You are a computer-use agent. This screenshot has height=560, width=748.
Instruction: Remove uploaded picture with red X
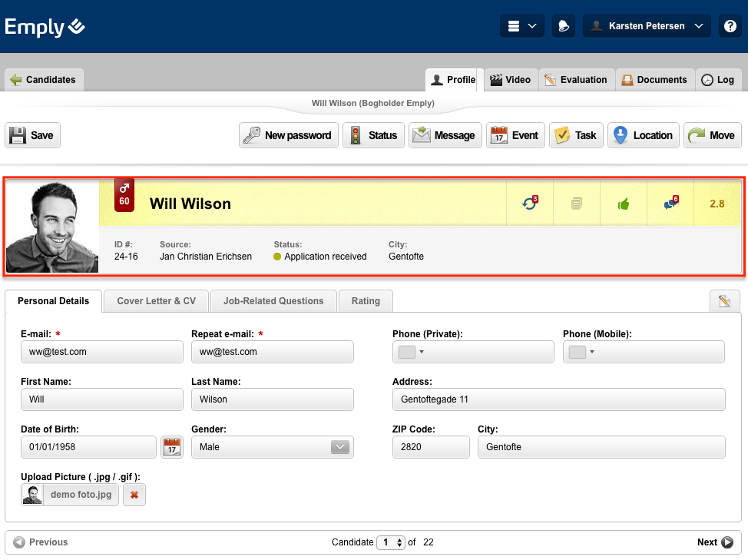pyautogui.click(x=134, y=495)
